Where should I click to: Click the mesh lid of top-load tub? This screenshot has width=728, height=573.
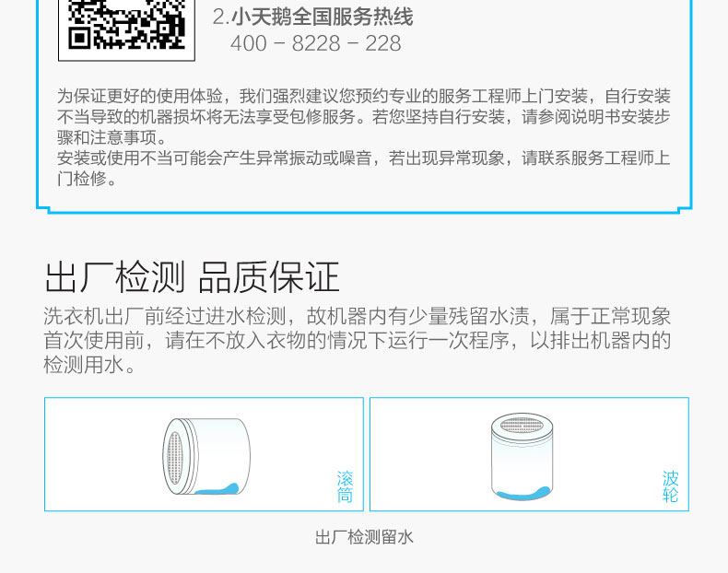[x=522, y=425]
